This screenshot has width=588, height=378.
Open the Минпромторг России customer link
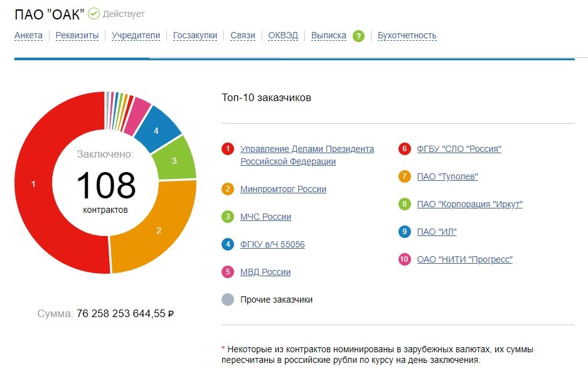pyautogui.click(x=283, y=189)
